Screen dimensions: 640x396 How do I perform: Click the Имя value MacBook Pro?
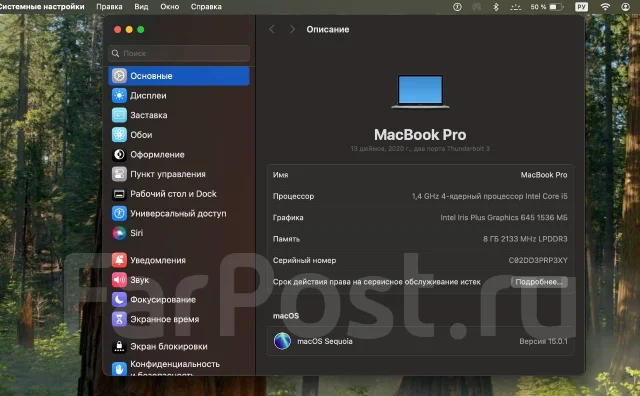(544, 175)
